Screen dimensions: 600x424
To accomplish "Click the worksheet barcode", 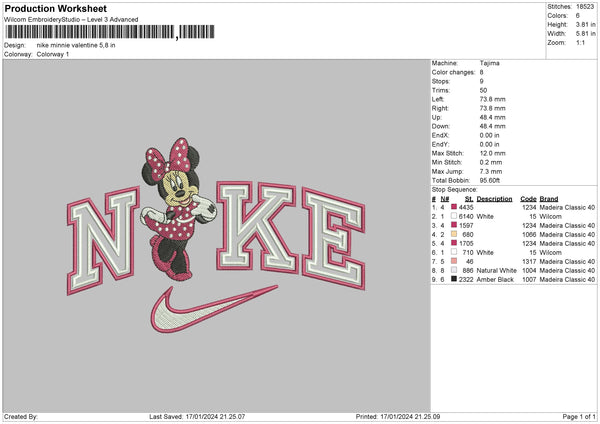I will coord(110,32).
